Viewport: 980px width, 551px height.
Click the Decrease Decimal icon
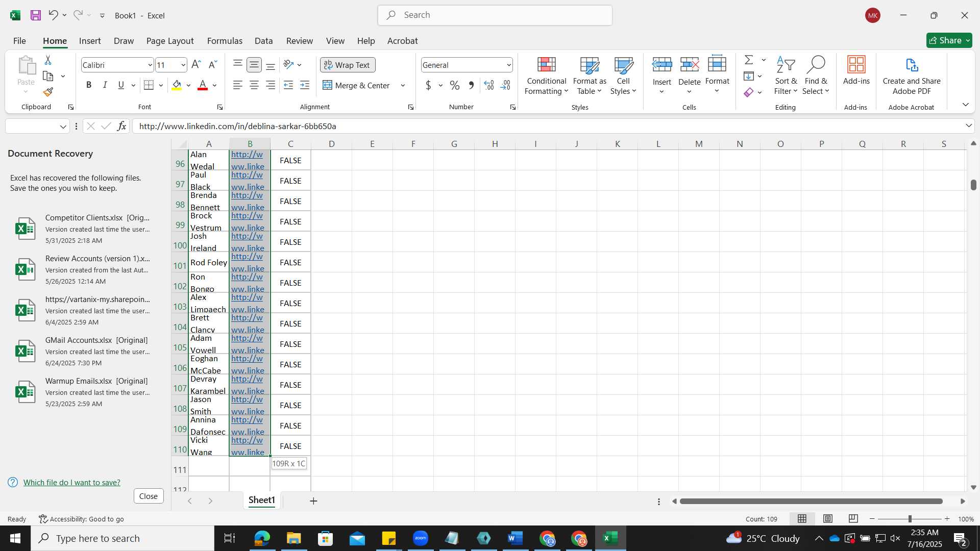[505, 85]
